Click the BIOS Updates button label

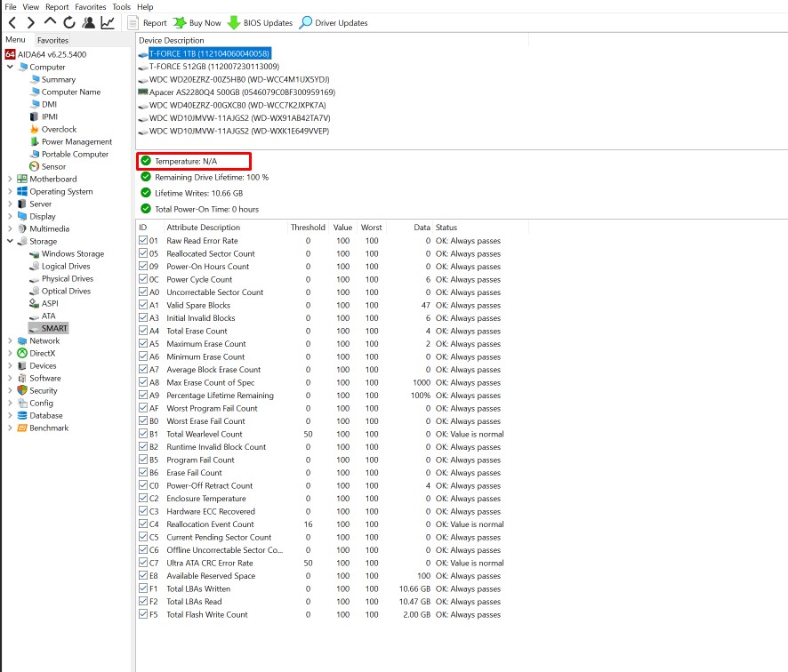click(x=268, y=23)
